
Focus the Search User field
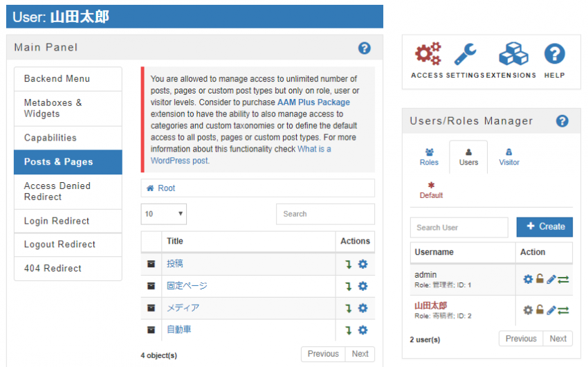click(x=459, y=227)
